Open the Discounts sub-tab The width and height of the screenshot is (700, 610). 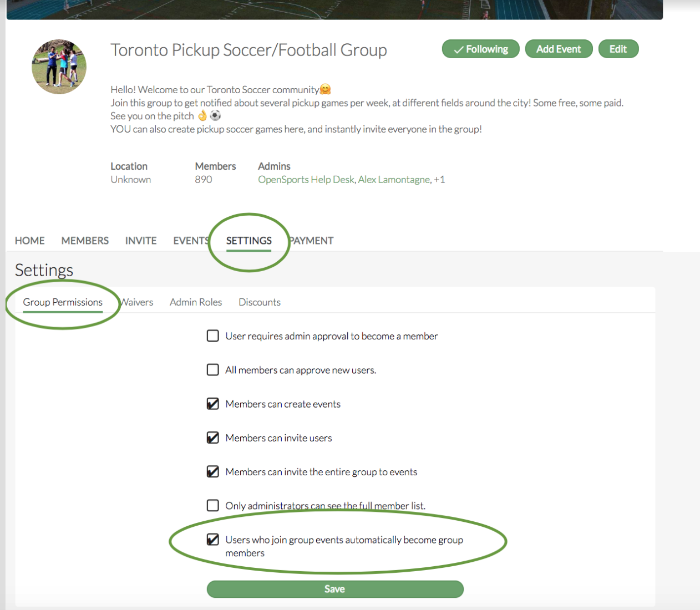260,302
